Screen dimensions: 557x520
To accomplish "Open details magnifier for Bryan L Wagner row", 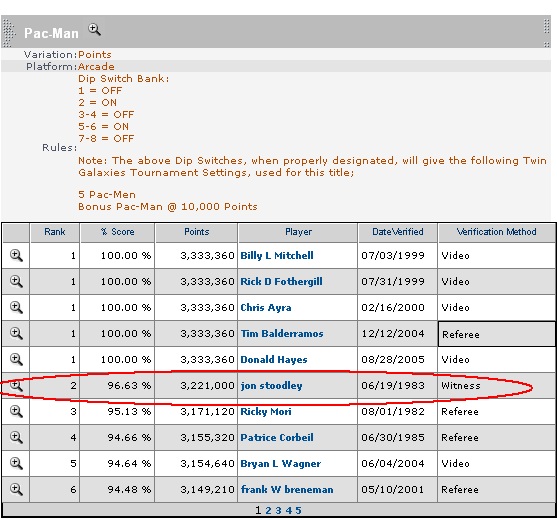I will [16, 463].
